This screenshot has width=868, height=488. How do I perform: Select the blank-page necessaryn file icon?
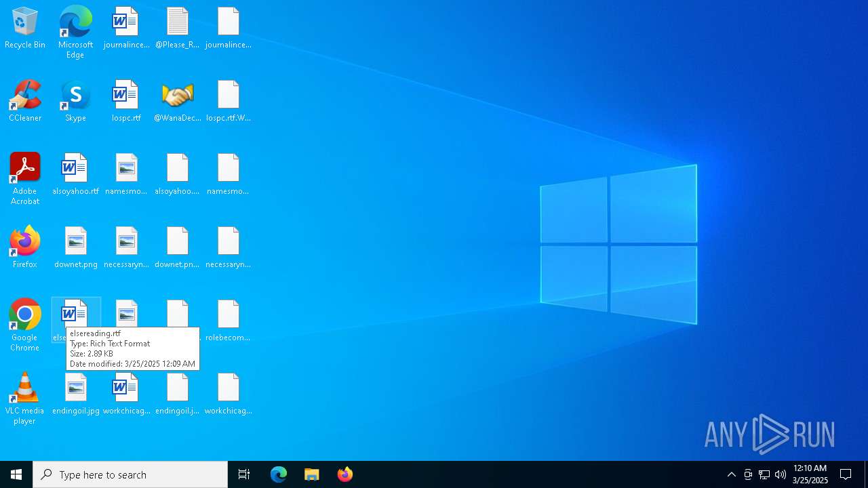coord(229,247)
